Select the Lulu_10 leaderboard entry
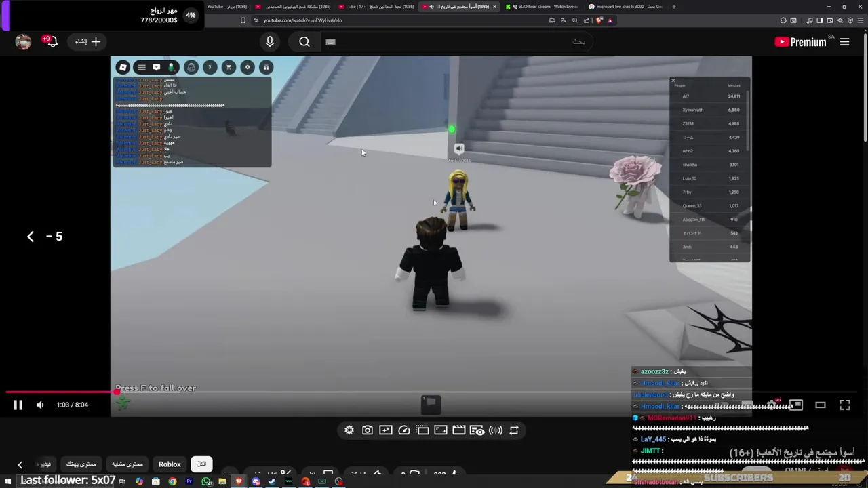868x488 pixels. point(710,178)
